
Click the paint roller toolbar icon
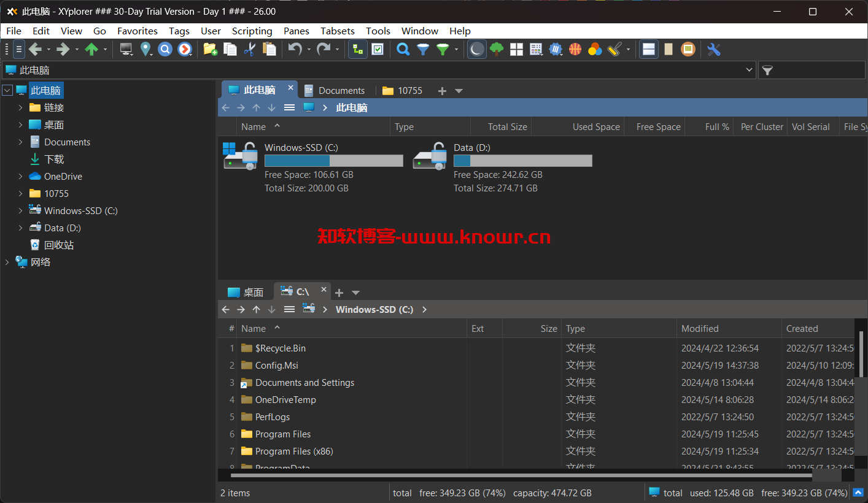(x=614, y=50)
